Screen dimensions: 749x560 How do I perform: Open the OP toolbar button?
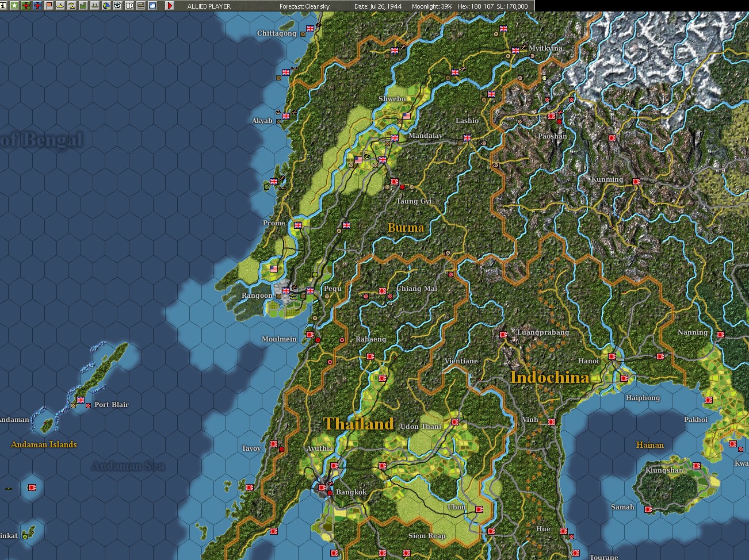(x=129, y=6)
